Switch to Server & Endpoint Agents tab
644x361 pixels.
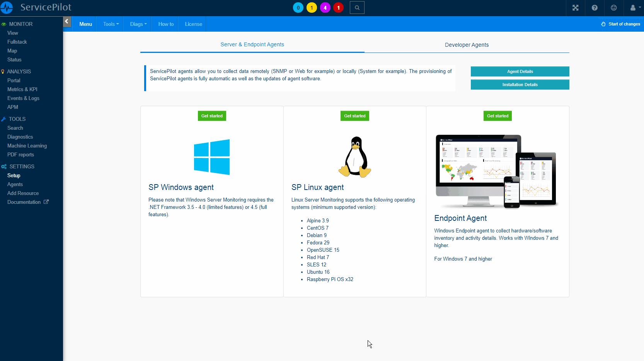[x=252, y=44]
